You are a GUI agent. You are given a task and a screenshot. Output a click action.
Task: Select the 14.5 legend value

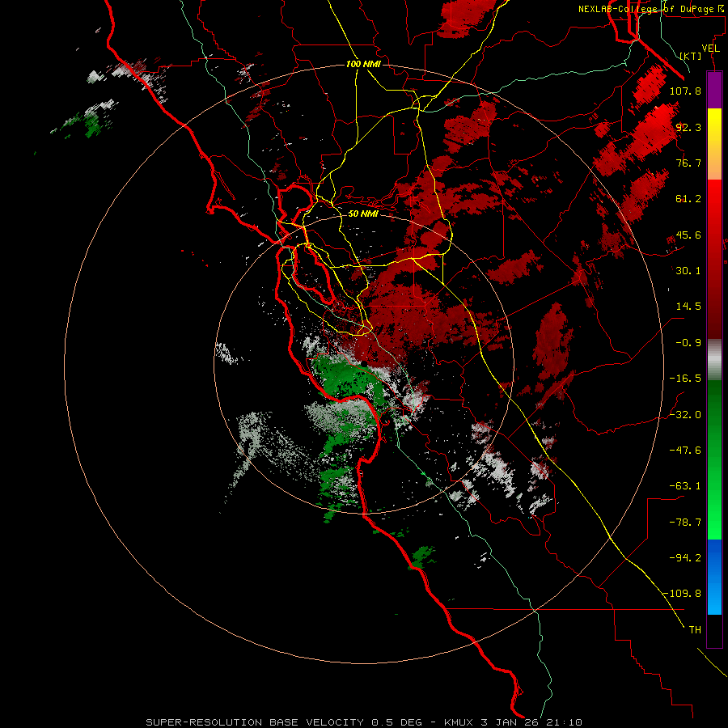pyautogui.click(x=688, y=307)
